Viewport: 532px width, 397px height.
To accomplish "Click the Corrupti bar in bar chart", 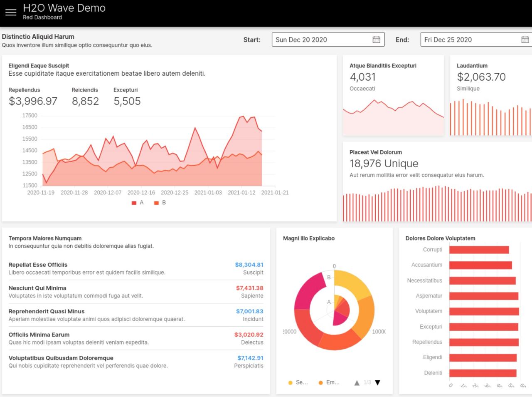I will [x=479, y=250].
